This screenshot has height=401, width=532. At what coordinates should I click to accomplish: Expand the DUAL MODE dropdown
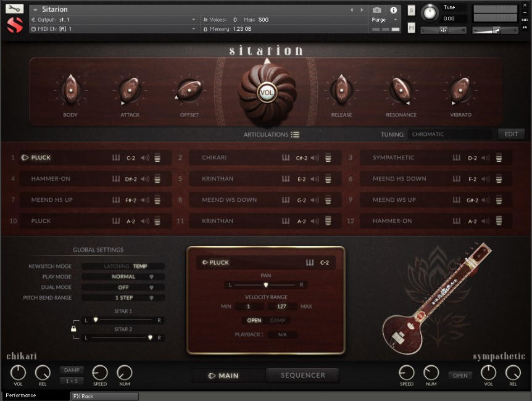123,287
